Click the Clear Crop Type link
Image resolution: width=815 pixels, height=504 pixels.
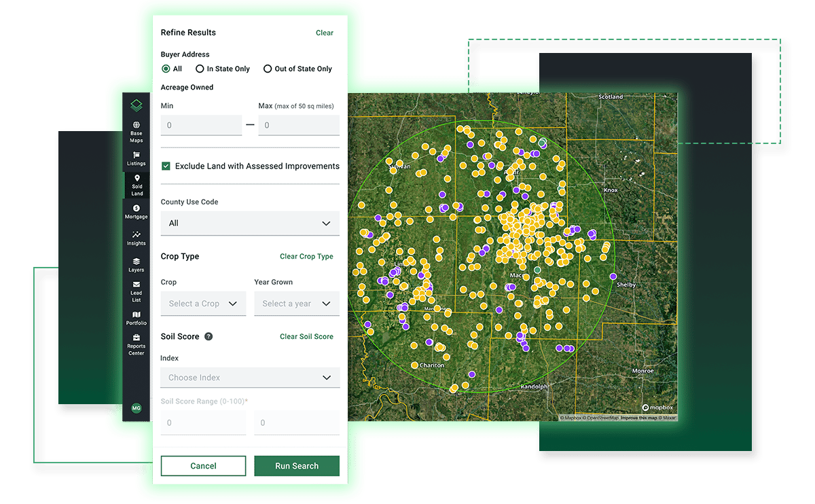pyautogui.click(x=306, y=257)
